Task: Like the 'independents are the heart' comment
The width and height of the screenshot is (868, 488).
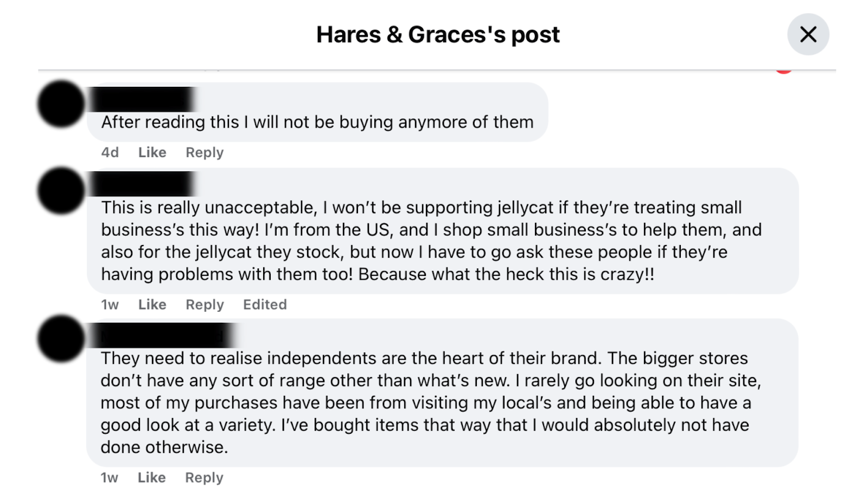Action: (x=151, y=478)
